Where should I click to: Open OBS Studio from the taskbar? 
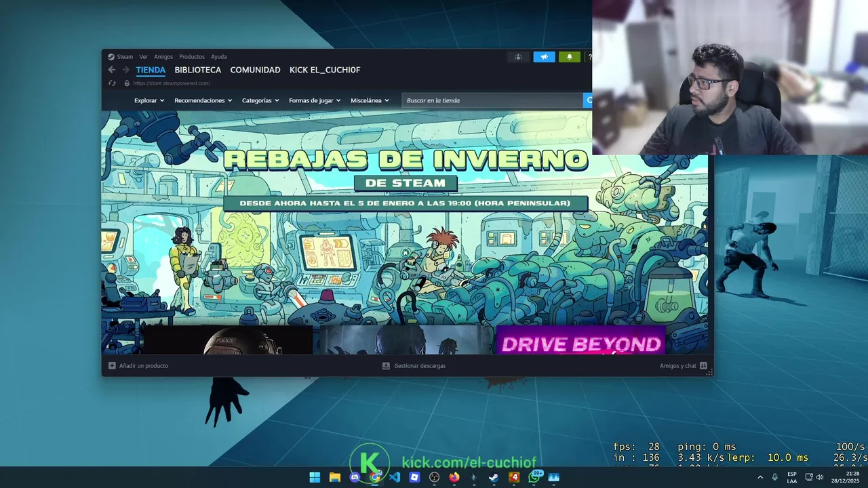435,477
